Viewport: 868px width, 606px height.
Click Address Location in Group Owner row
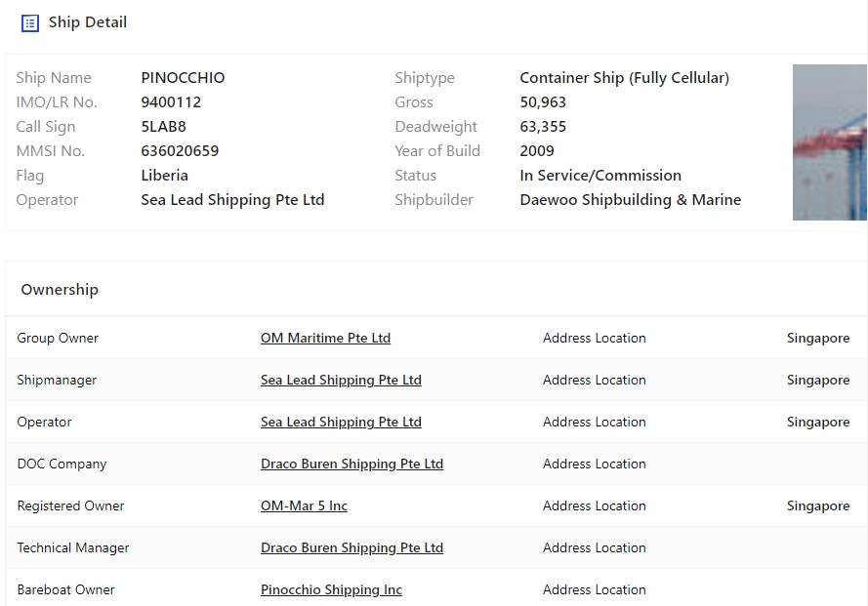click(594, 338)
